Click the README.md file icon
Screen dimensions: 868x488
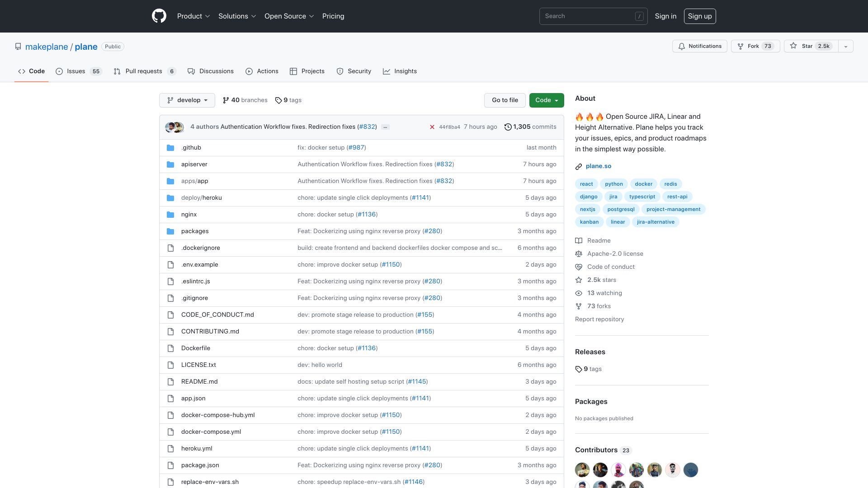170,382
